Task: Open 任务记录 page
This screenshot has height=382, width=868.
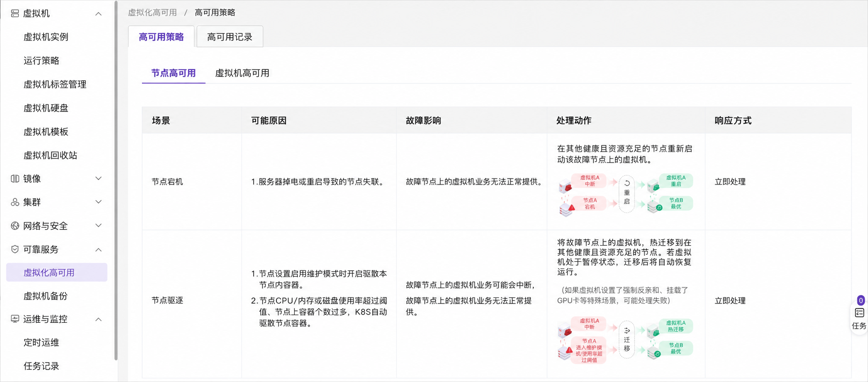Action: [x=41, y=366]
